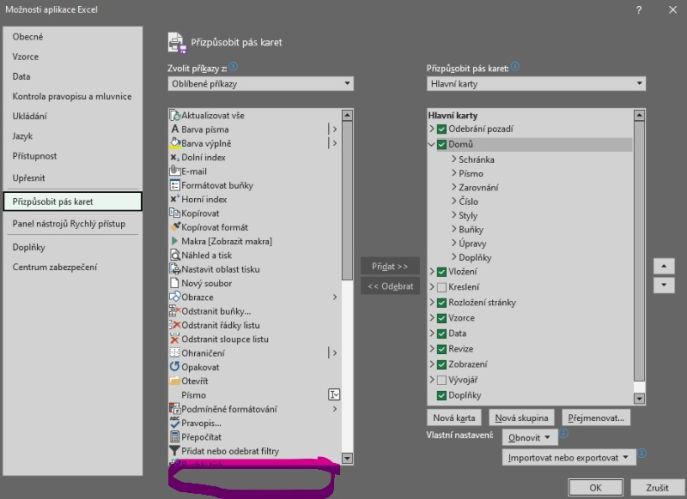Click the Formátovat buňky icon
The image size is (687, 499).
pos(175,185)
